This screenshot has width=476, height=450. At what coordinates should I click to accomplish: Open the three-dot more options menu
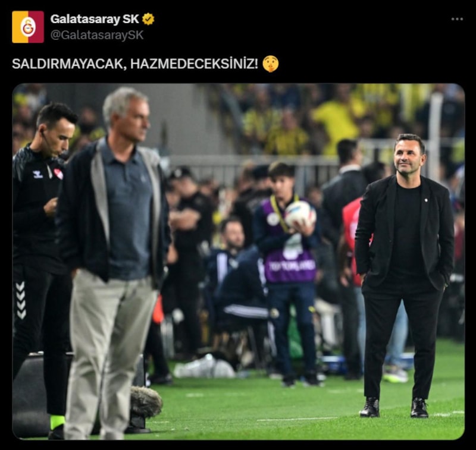pyautogui.click(x=457, y=19)
